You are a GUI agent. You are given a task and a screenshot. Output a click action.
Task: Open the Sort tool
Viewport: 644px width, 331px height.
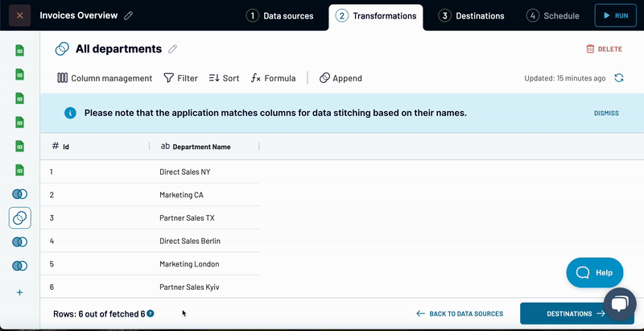224,78
